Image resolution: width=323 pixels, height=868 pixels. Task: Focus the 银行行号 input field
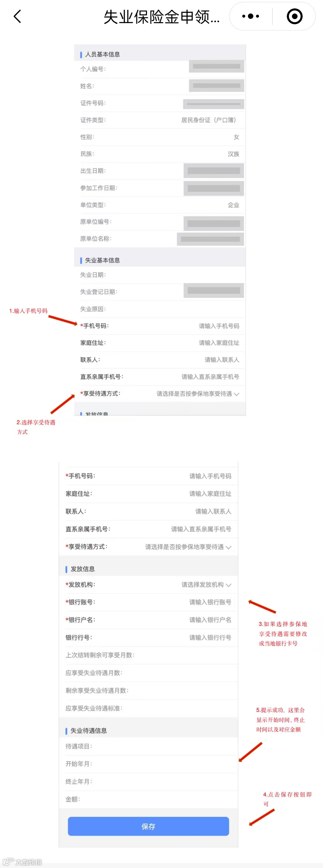click(210, 637)
